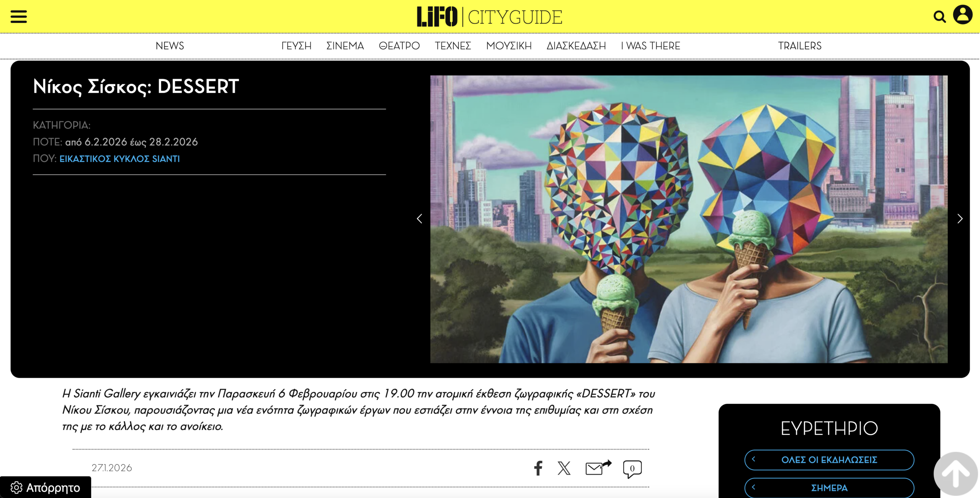
Task: Share the article on Facebook
Action: (x=538, y=468)
